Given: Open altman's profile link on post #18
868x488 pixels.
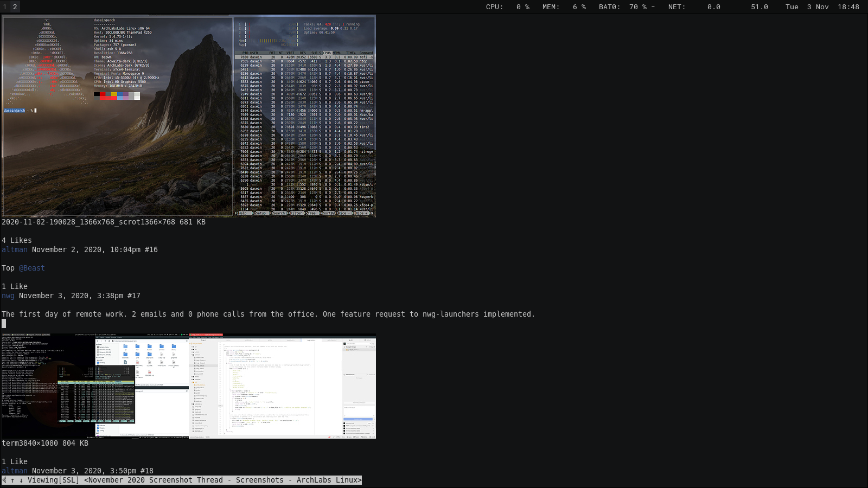Looking at the screenshot, I should point(15,471).
